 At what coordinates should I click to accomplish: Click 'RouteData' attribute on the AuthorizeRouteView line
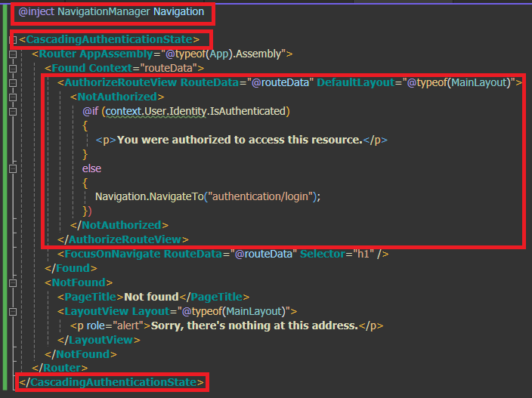[209, 82]
